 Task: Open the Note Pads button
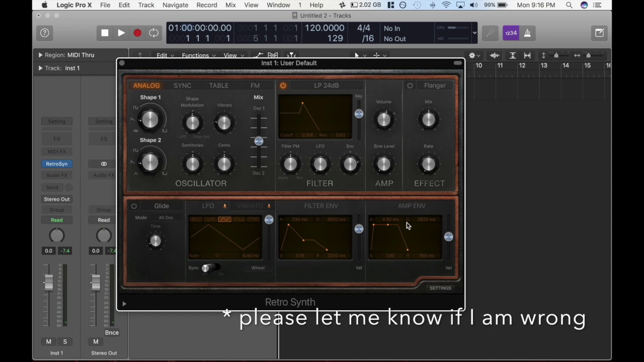pos(599,33)
